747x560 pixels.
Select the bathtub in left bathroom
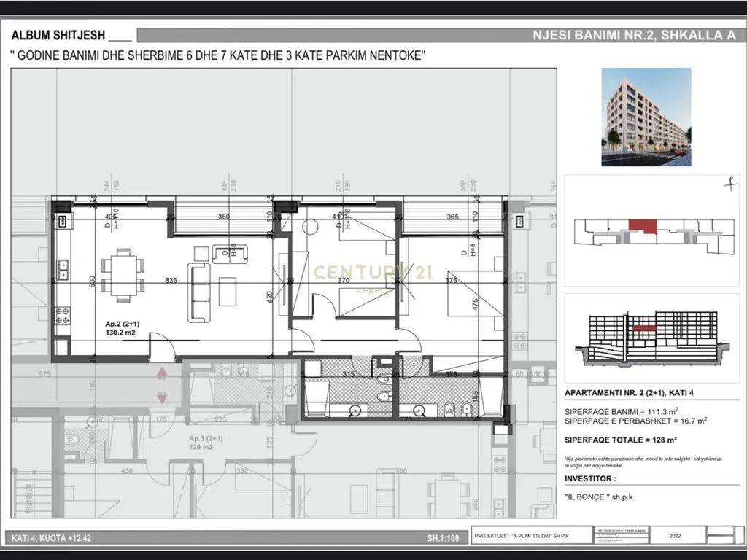[x=315, y=400]
